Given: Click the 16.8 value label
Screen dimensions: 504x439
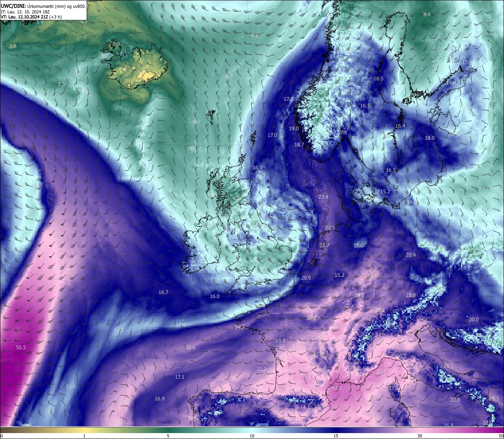Looking at the screenshot, I should 448,425.
